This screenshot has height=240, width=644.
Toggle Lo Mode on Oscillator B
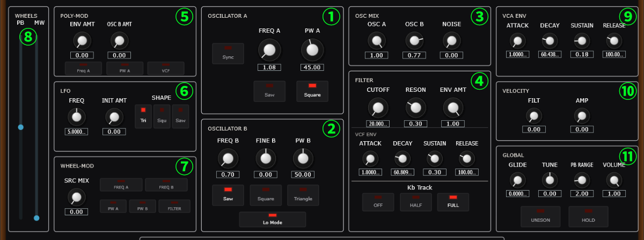tap(273, 219)
